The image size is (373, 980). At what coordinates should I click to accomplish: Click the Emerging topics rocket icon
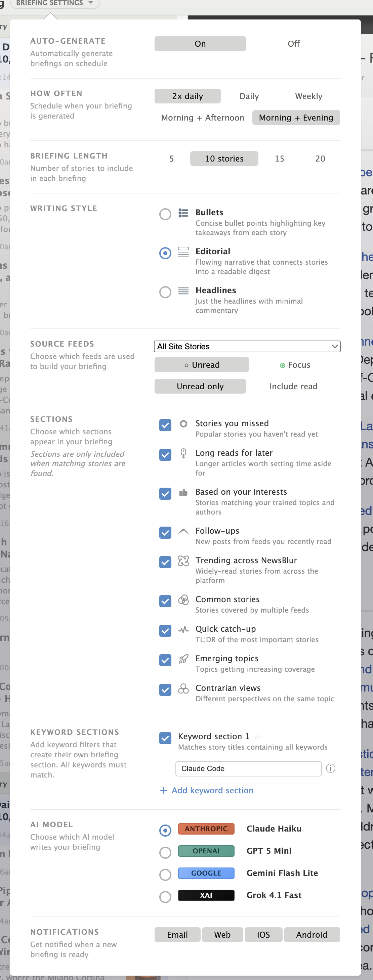pos(183,659)
